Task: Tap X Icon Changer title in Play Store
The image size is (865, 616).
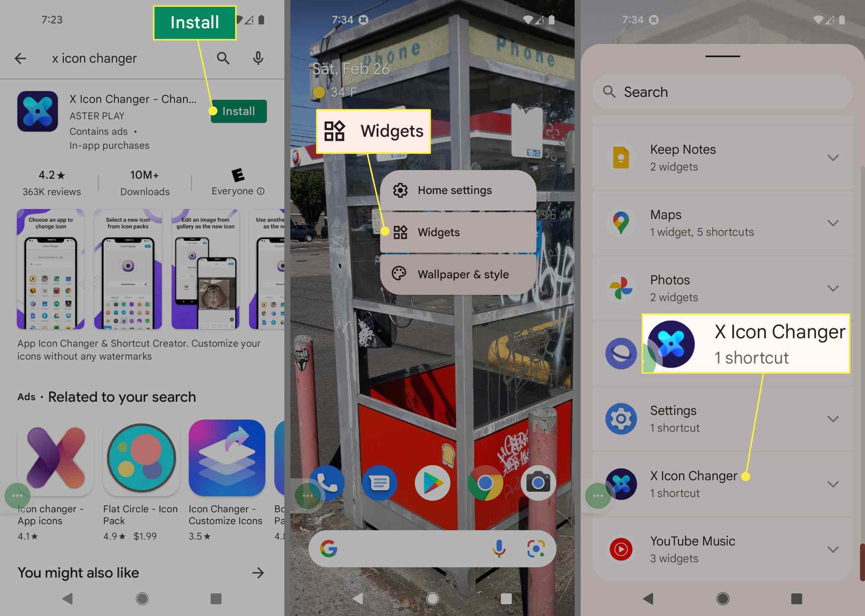Action: pos(133,99)
